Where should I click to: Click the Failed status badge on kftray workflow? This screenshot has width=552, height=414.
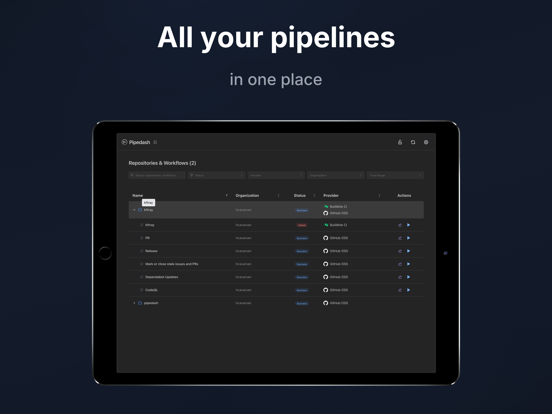click(x=302, y=225)
